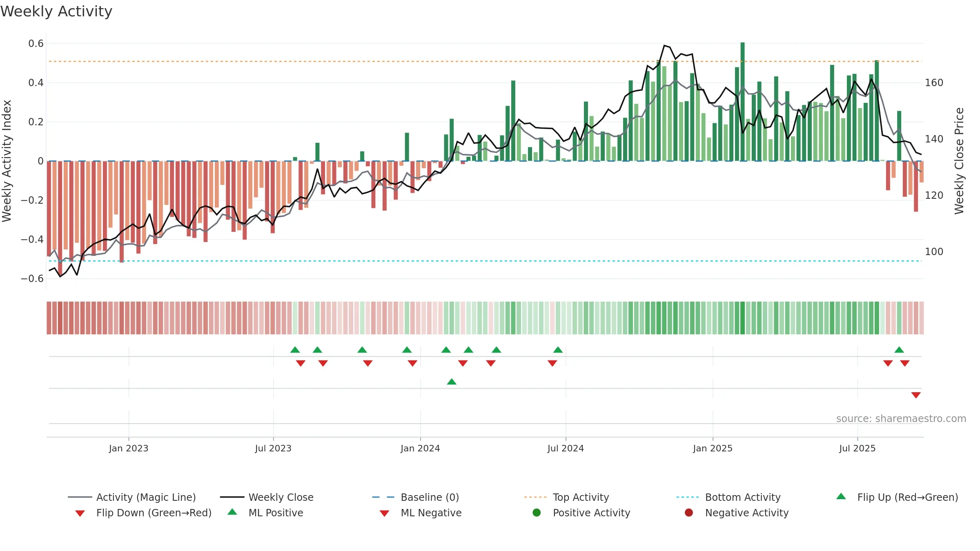Toggle Flip Down (Green→Red) legend entry
The image size is (980, 551).
pyautogui.click(x=143, y=513)
